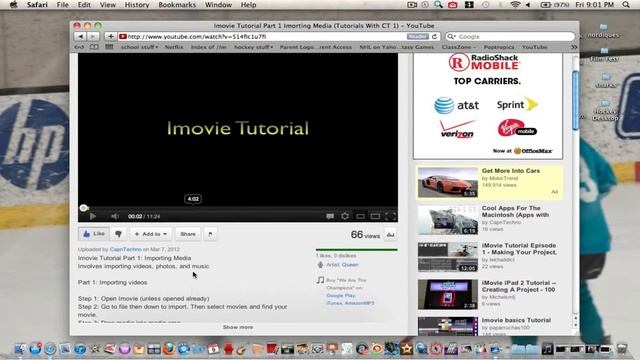The width and height of the screenshot is (640, 360).
Task: Go forward with Safari forward arrow
Action: pos(93,36)
